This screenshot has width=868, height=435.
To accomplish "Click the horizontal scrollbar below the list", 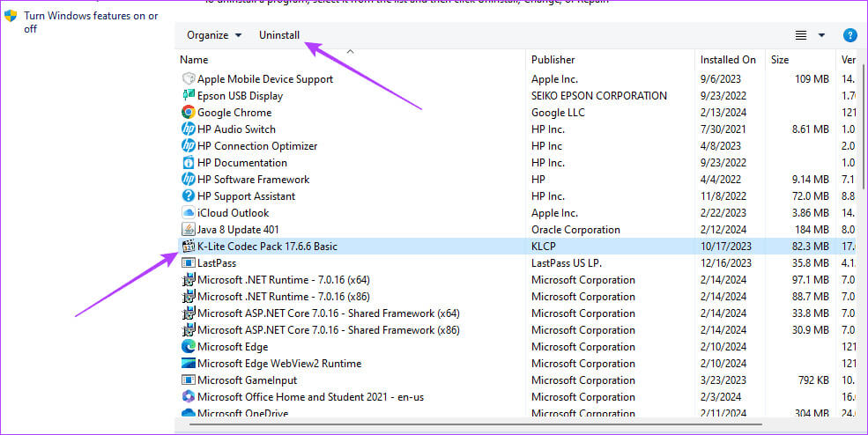I will coord(475,424).
